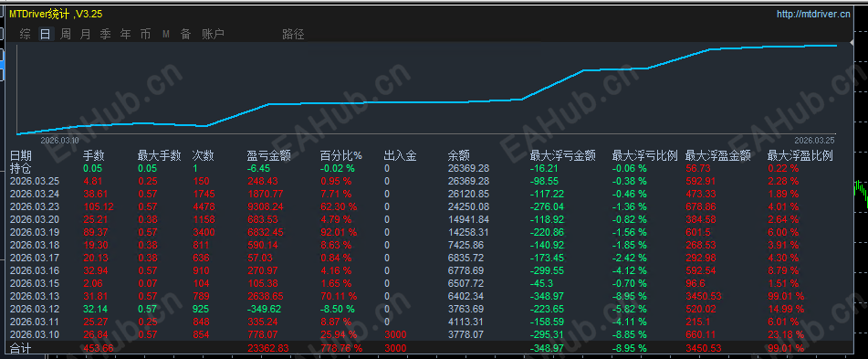Click the 778.76 % total percentage
Screen dimensions: 868x359
point(341,348)
